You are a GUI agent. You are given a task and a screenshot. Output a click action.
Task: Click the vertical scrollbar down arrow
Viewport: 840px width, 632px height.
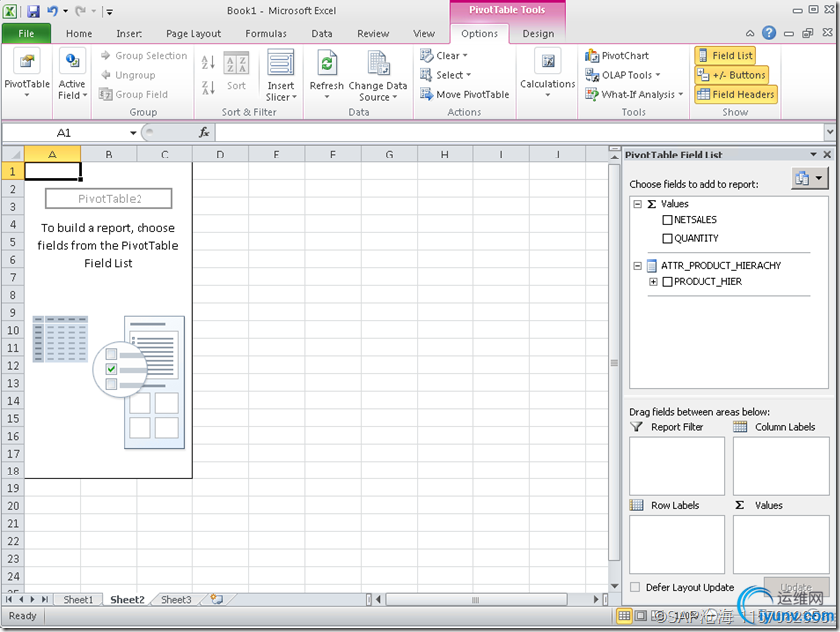pos(614,586)
